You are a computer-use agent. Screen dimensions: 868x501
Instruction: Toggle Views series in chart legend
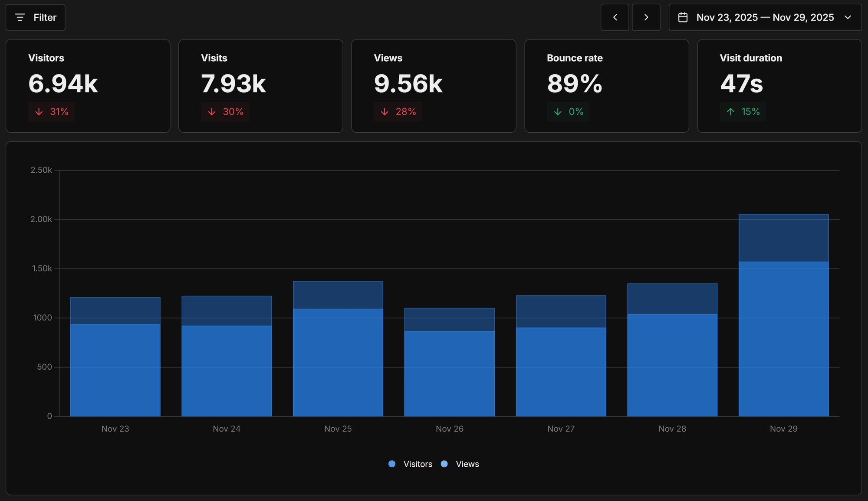coord(467,464)
